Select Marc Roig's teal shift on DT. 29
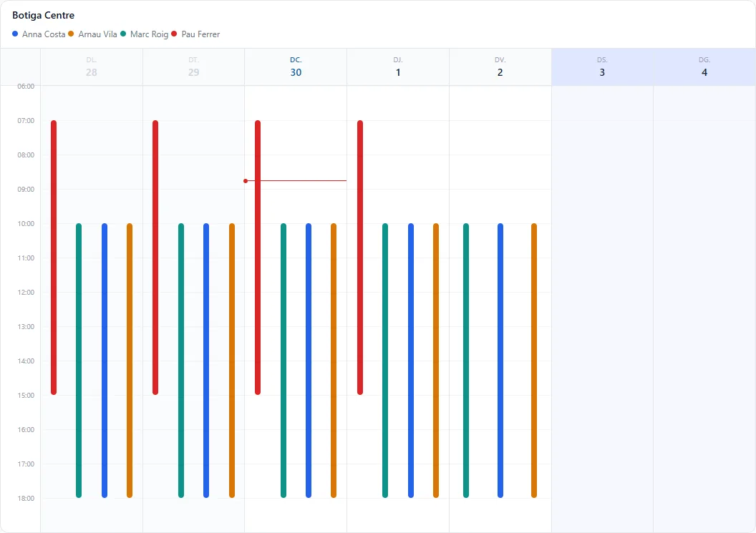The width and height of the screenshot is (756, 533). click(181, 361)
